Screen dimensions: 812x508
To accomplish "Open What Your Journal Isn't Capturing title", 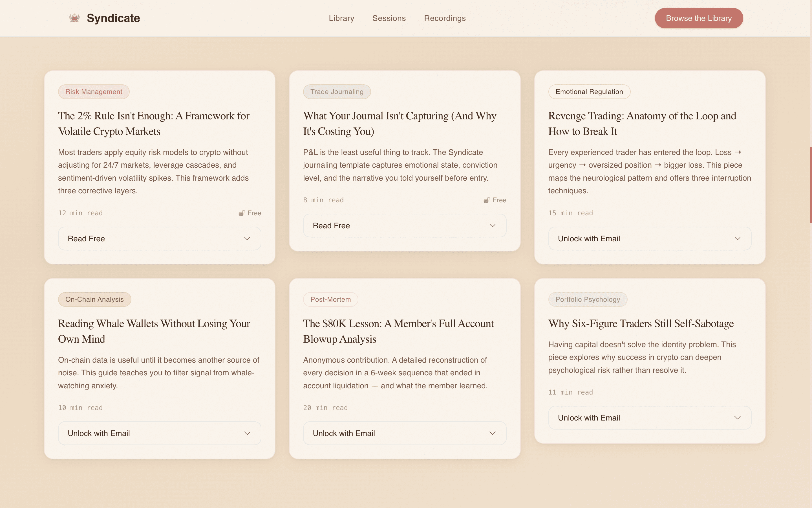I will point(400,124).
